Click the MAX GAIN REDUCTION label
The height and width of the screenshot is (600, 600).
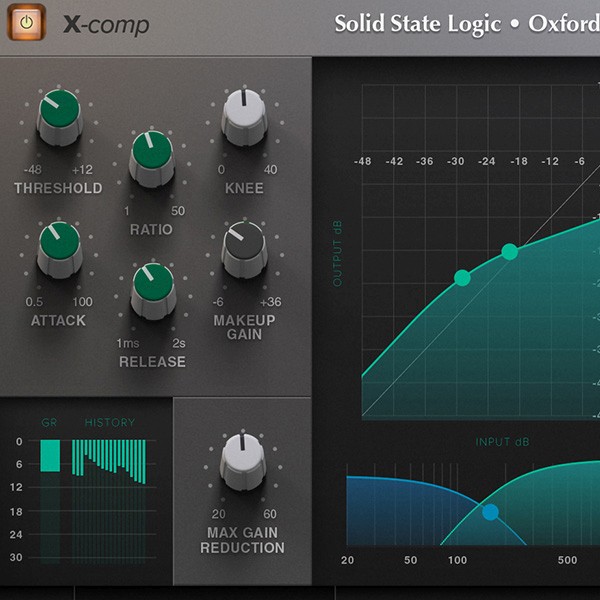[x=243, y=540]
